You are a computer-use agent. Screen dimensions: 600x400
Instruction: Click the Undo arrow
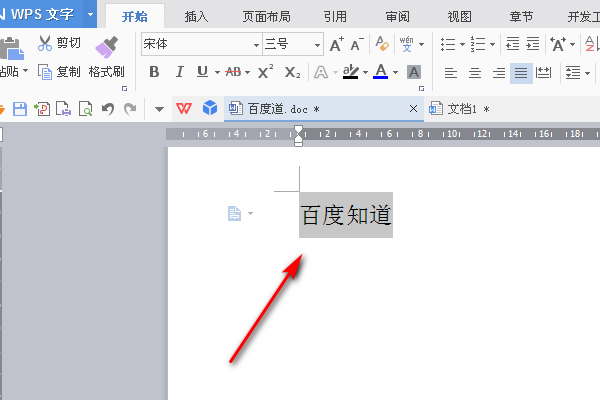pyautogui.click(x=108, y=109)
